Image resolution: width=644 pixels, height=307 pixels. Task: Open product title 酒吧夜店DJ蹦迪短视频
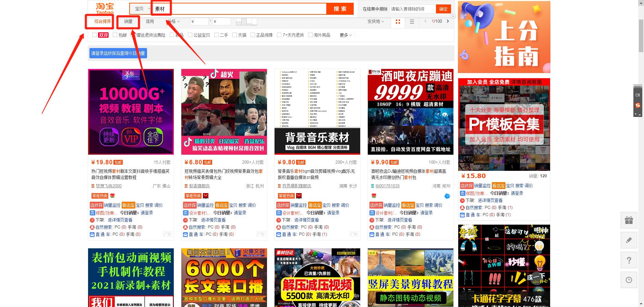click(408, 174)
